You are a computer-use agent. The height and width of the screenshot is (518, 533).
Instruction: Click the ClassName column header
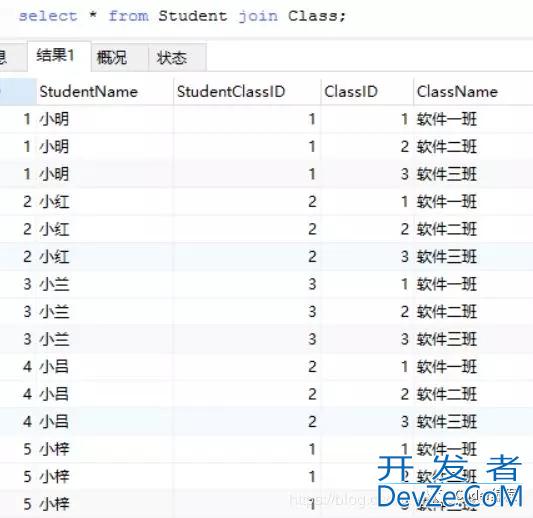click(457, 92)
